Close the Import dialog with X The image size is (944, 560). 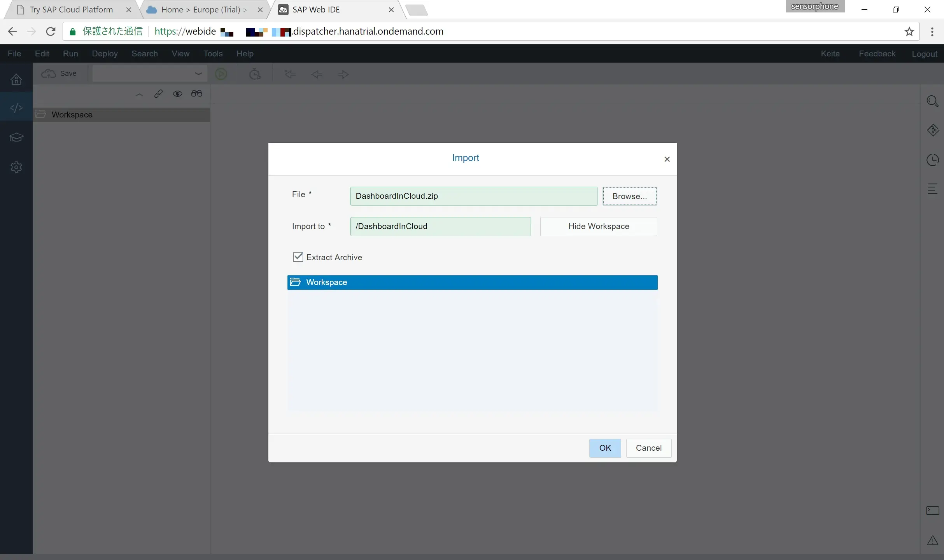click(x=667, y=159)
